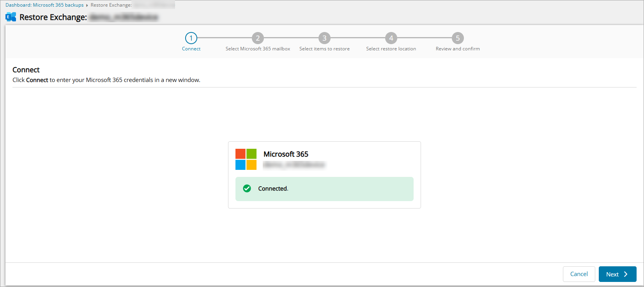
Task: Go to Select Microsoft 365 mailbox step label
Action: click(x=258, y=49)
